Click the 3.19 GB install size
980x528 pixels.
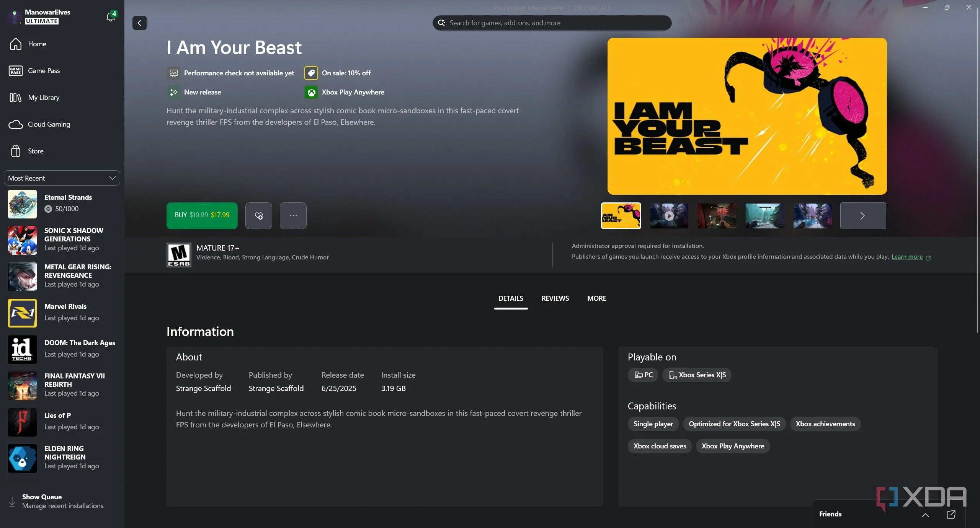point(393,388)
